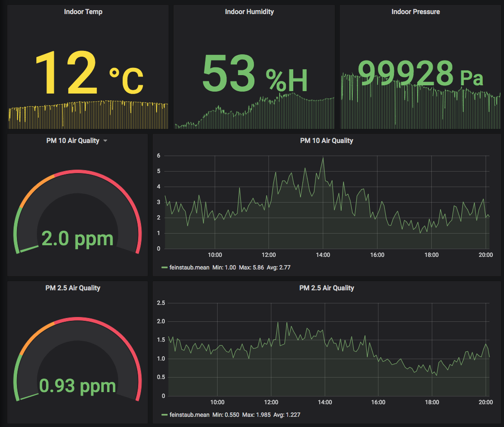Image resolution: width=504 pixels, height=427 pixels.
Task: Click the 6 y-axis label on PM 10 graph
Action: [158, 156]
